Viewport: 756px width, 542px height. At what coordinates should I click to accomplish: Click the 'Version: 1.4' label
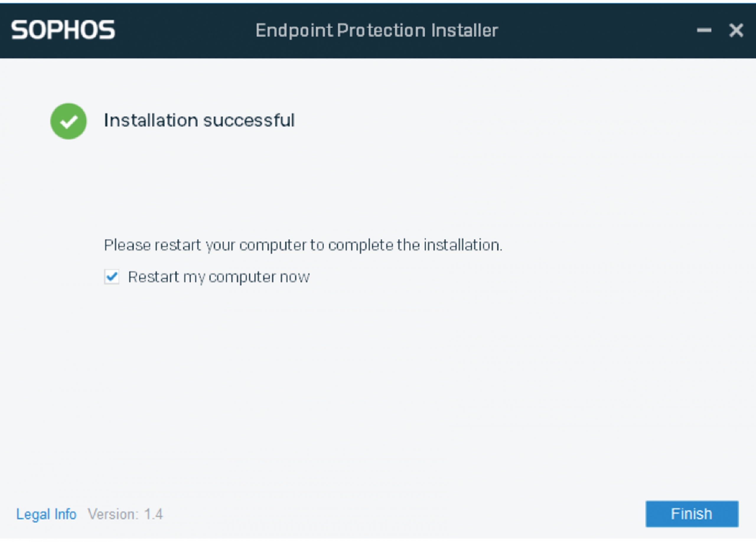pyautogui.click(x=125, y=514)
